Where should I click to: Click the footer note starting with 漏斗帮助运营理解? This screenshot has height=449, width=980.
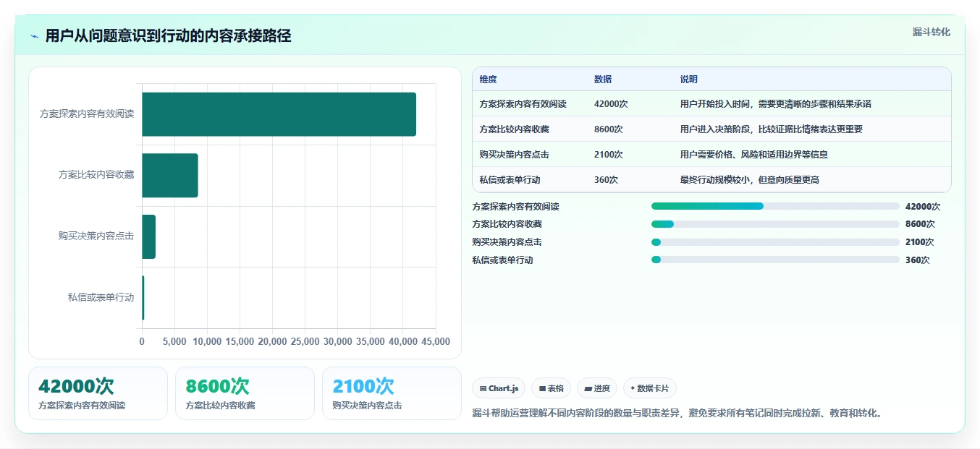(x=677, y=414)
